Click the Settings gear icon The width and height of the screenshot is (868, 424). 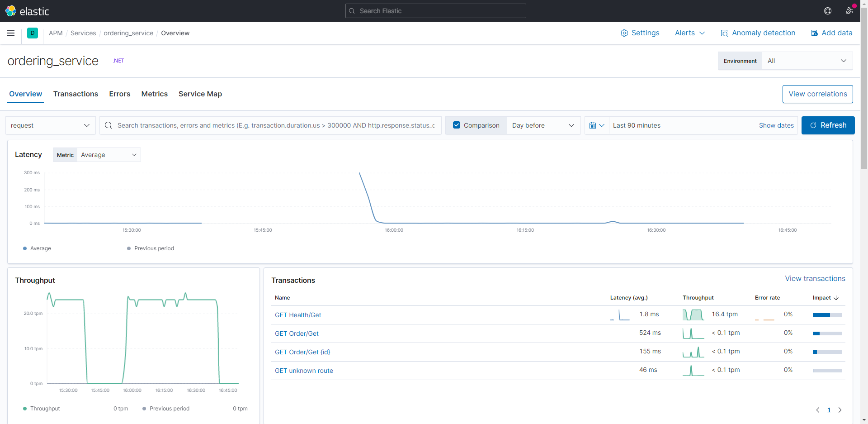coord(624,33)
